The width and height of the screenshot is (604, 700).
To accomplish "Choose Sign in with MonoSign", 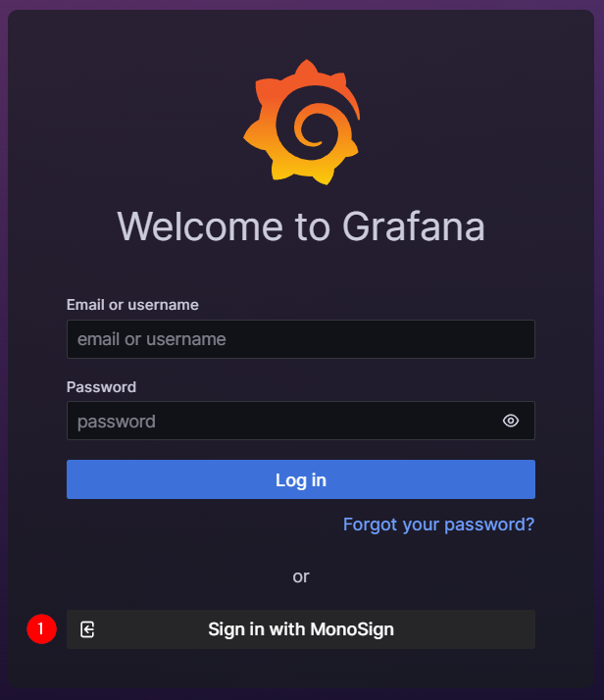I will [x=301, y=629].
